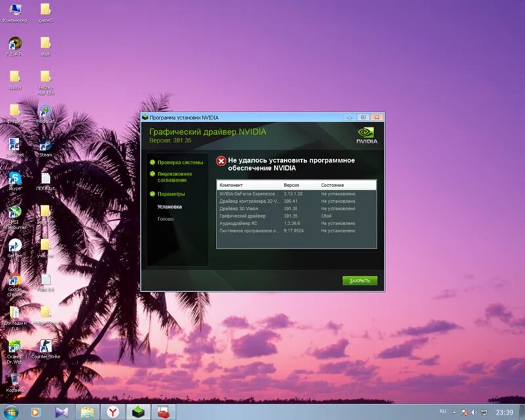The width and height of the screenshot is (525, 420).
Task: Close the NVIDIA installer window with the X
Action: pyautogui.click(x=377, y=117)
